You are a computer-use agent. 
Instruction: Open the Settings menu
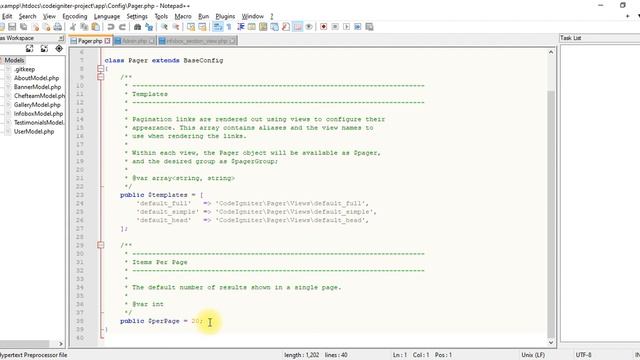[x=137, y=16]
